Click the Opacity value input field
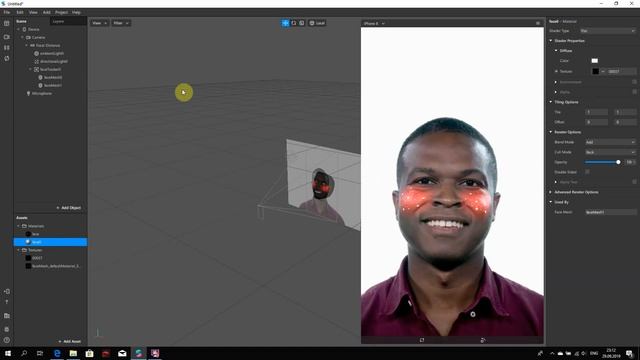The height and width of the screenshot is (360, 640). [x=630, y=162]
